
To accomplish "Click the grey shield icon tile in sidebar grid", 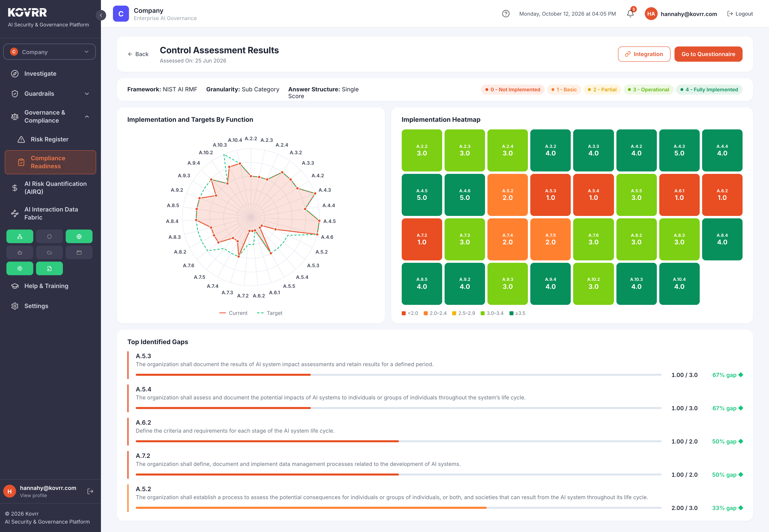I will (x=49, y=236).
